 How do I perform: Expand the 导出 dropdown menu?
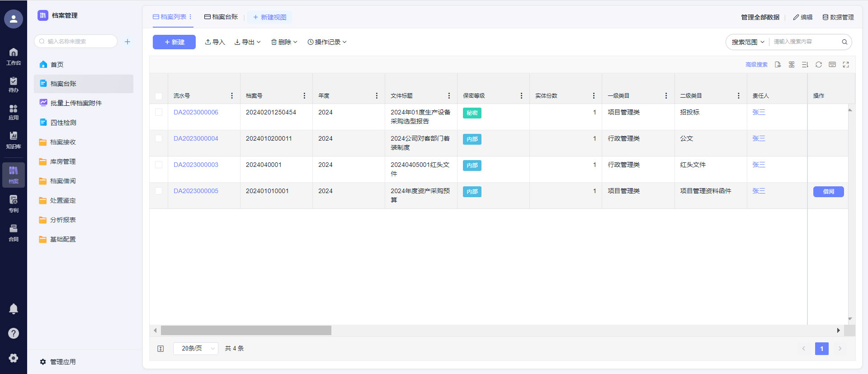coord(247,42)
